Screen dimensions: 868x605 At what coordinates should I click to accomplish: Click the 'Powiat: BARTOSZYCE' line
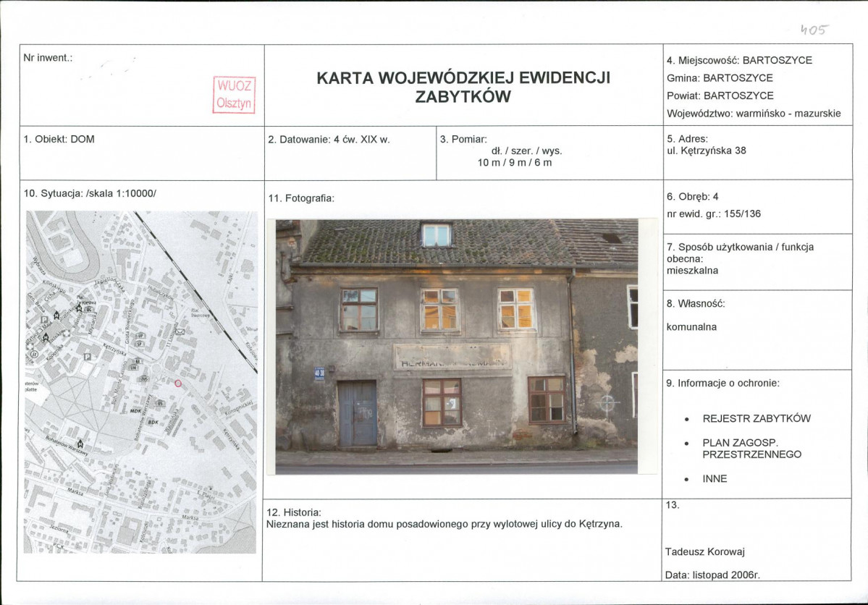720,96
